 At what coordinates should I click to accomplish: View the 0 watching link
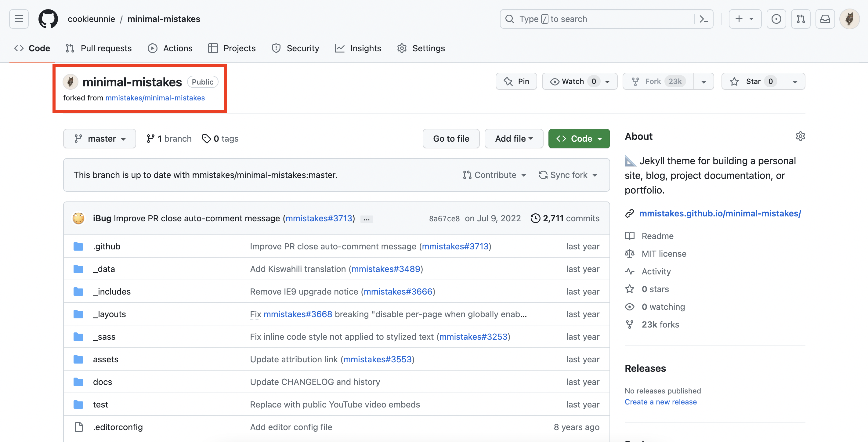click(x=655, y=307)
